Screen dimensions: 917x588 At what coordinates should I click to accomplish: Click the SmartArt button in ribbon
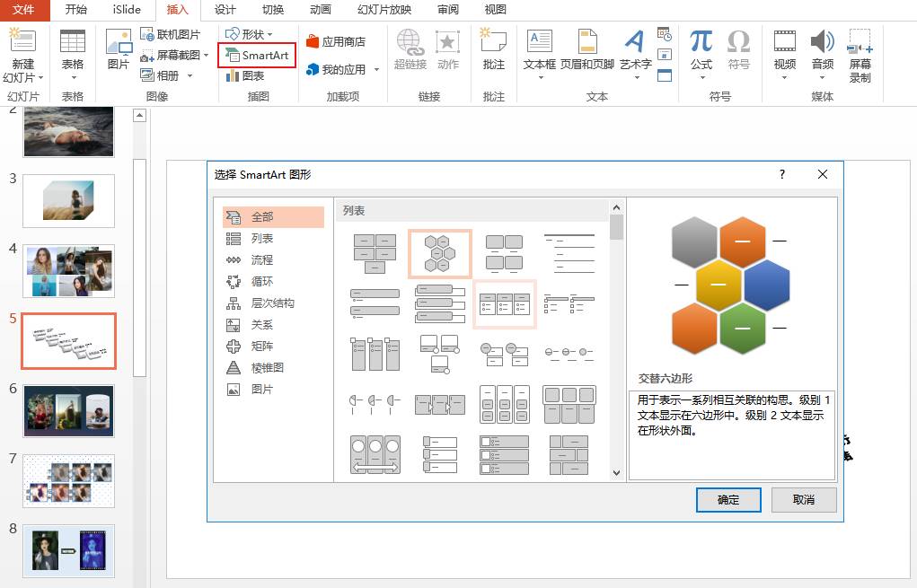coord(257,56)
